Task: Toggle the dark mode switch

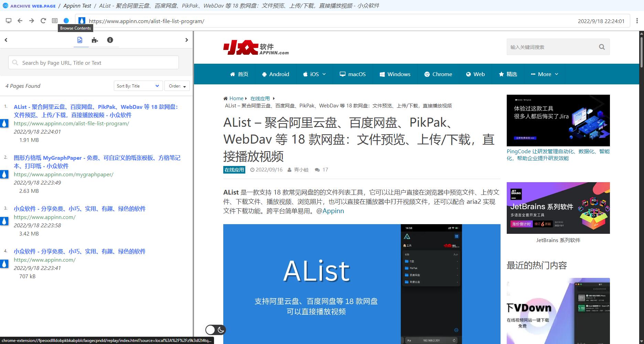Action: pyautogui.click(x=215, y=330)
